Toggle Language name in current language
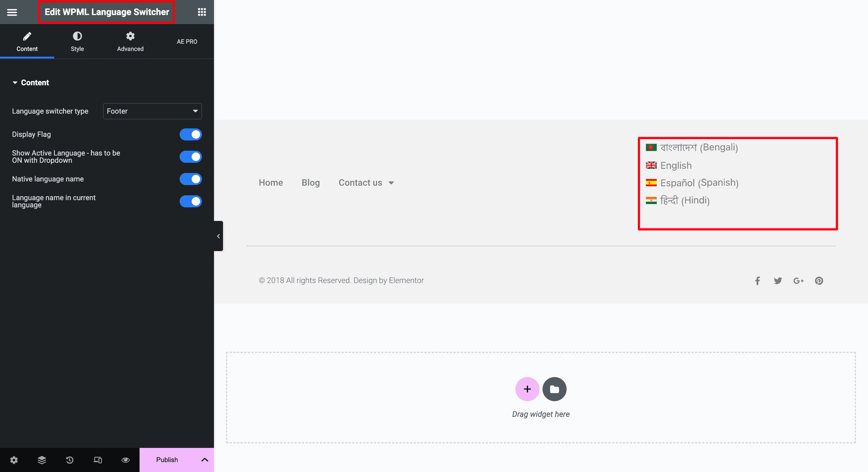Viewport: 868px width, 472px height. click(x=190, y=201)
